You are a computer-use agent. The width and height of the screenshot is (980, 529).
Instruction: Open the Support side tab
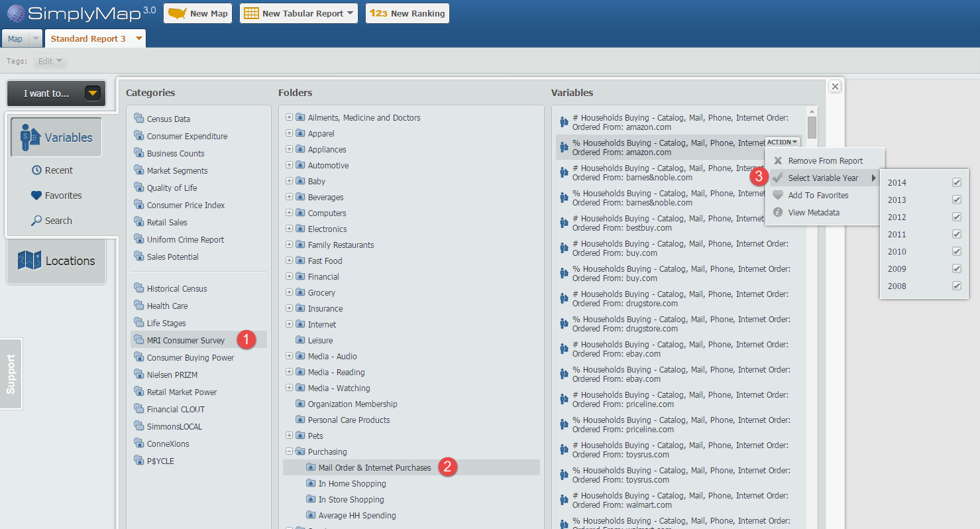coord(11,374)
